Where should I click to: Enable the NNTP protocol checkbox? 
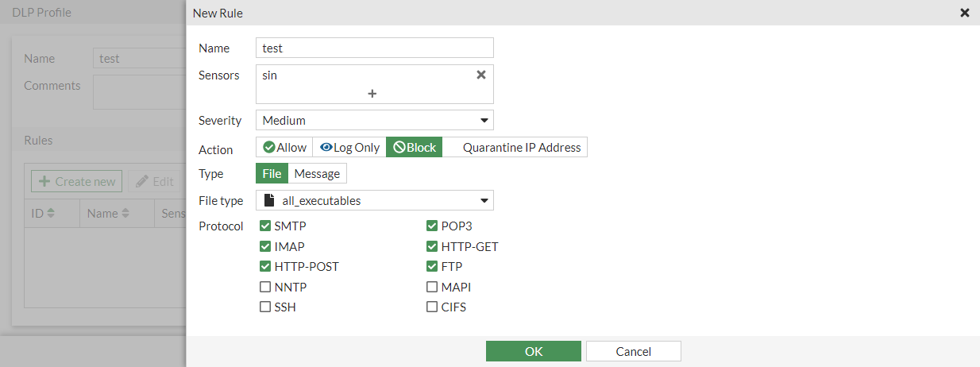click(x=265, y=287)
